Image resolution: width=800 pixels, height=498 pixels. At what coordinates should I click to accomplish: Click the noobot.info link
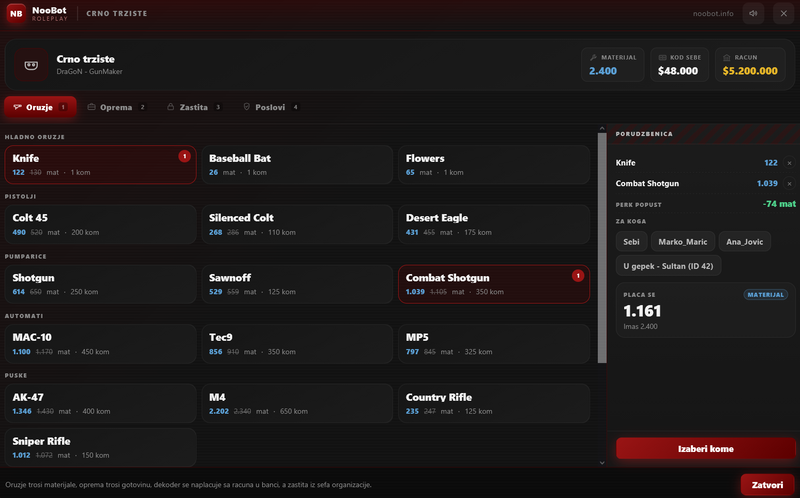click(x=713, y=14)
